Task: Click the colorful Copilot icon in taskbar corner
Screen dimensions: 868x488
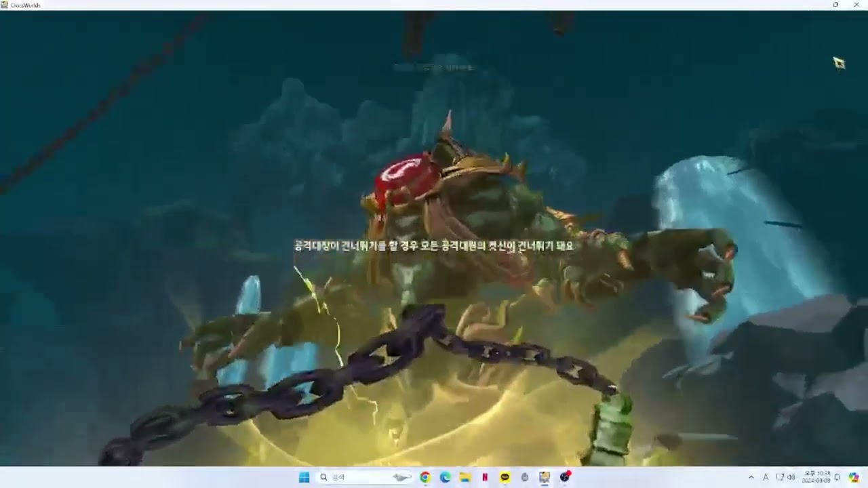Action: [854, 477]
